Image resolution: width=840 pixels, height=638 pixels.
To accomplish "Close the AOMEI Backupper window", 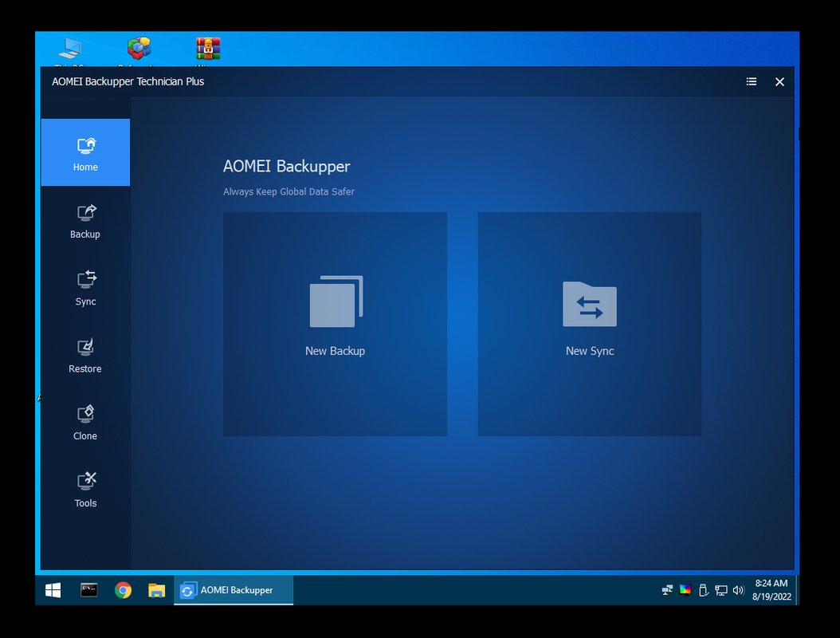I will tap(779, 81).
